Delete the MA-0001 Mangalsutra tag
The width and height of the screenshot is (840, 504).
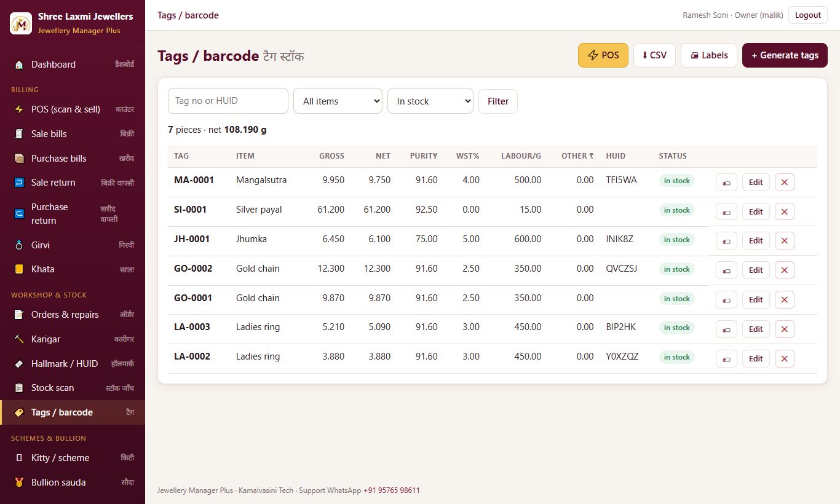tap(785, 183)
